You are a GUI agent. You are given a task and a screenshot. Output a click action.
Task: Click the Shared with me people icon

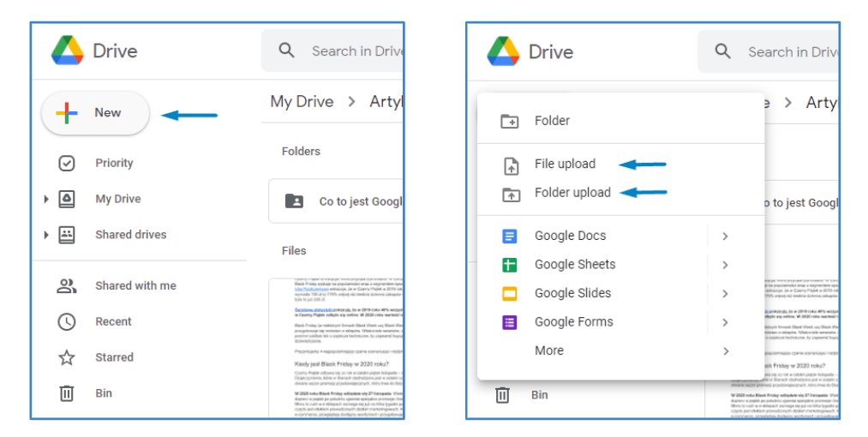67,286
